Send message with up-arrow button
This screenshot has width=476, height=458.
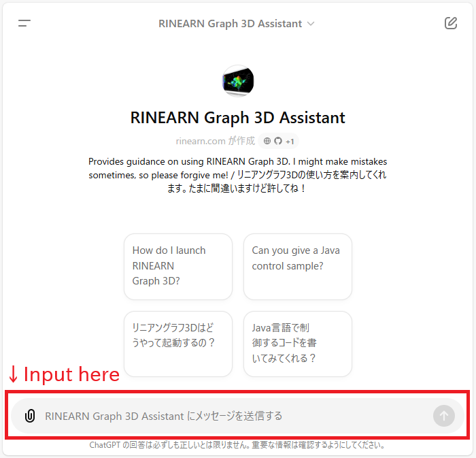[444, 416]
